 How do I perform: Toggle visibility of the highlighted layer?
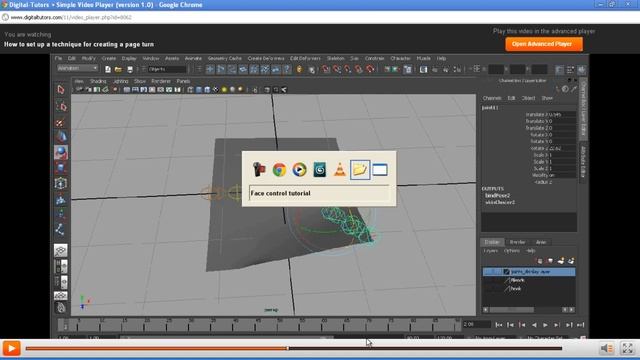(487, 271)
